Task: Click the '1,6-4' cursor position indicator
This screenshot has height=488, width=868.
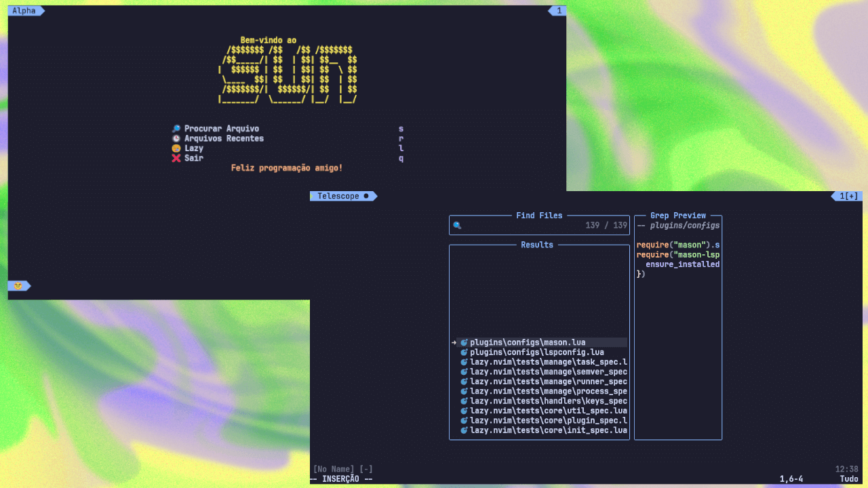Action: point(791,479)
